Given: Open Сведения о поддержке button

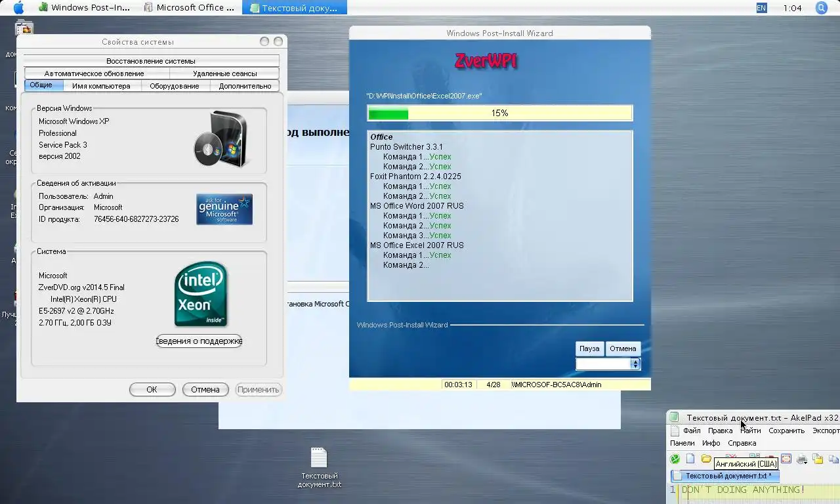Looking at the screenshot, I should click(199, 341).
